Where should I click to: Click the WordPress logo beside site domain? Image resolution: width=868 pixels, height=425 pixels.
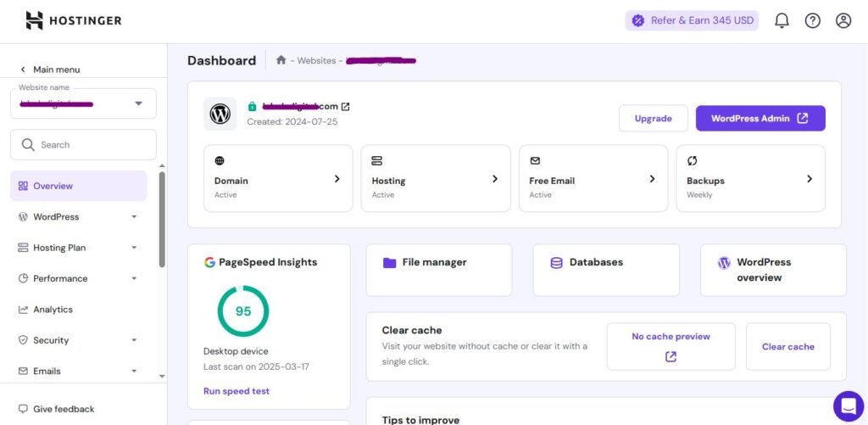pyautogui.click(x=220, y=114)
